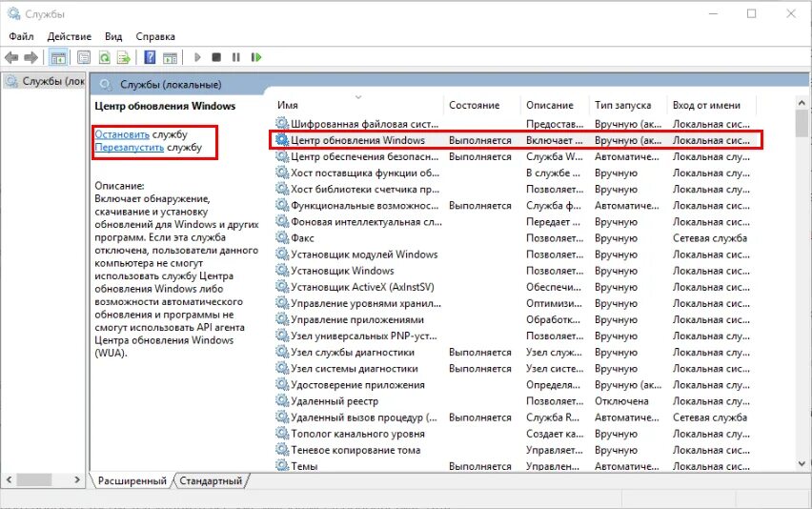Click the action pane toggle icon
The image size is (812, 509).
tap(170, 57)
